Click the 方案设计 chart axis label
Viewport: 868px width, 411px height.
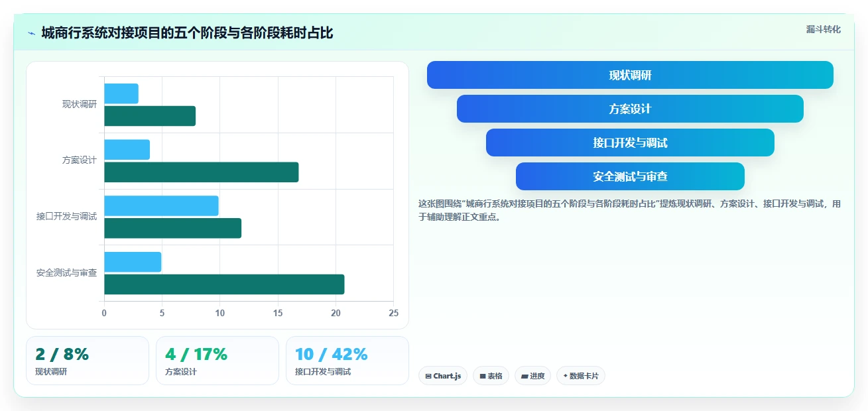point(80,160)
